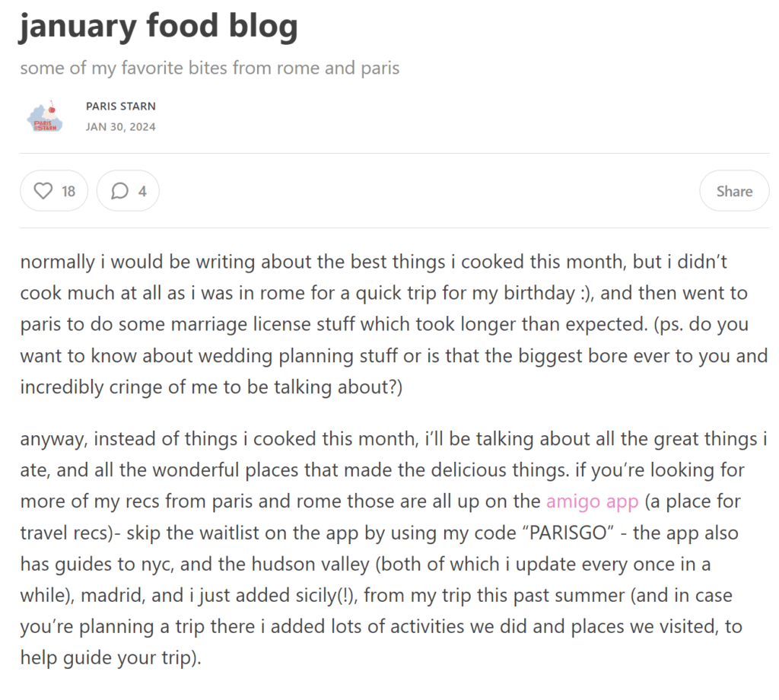This screenshot has height=700, width=779.
Task: Open comments via the speech bubble icon
Action: pos(119,191)
